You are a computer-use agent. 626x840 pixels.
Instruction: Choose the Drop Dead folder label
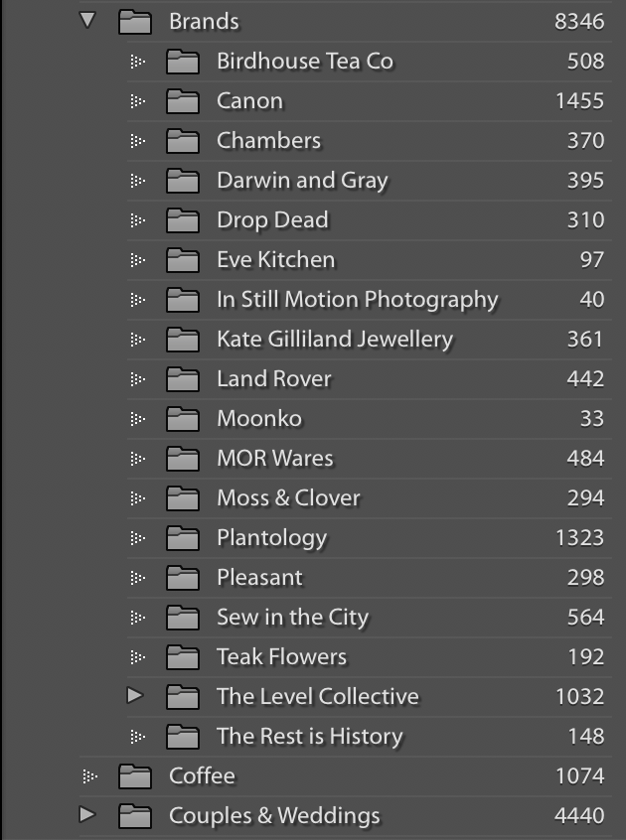click(x=273, y=220)
